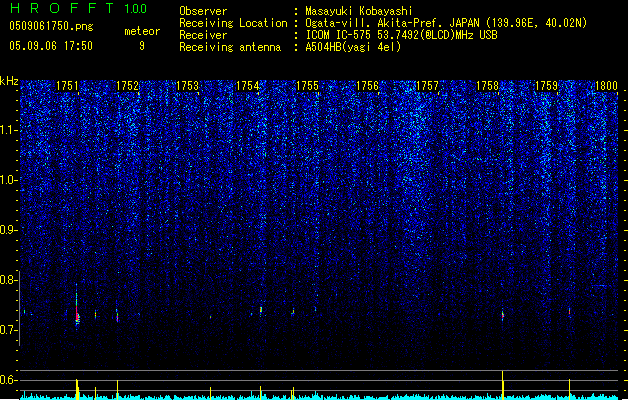Click the 1756 time marker

click(367, 86)
